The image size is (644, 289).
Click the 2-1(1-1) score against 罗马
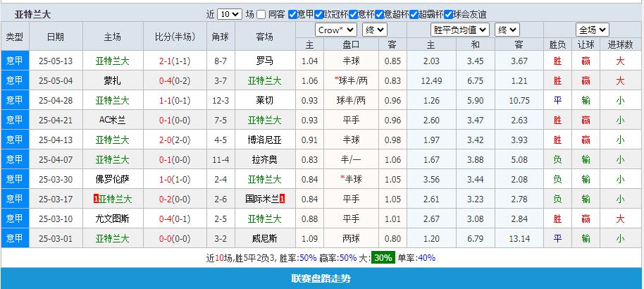click(x=171, y=61)
